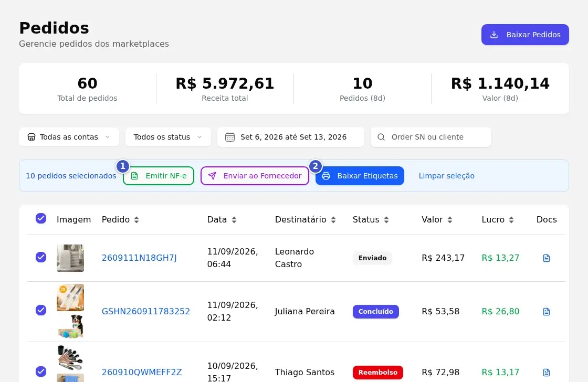This screenshot has height=382, width=588.
Task: Click the magnifier icon in search field
Action: [x=381, y=137]
